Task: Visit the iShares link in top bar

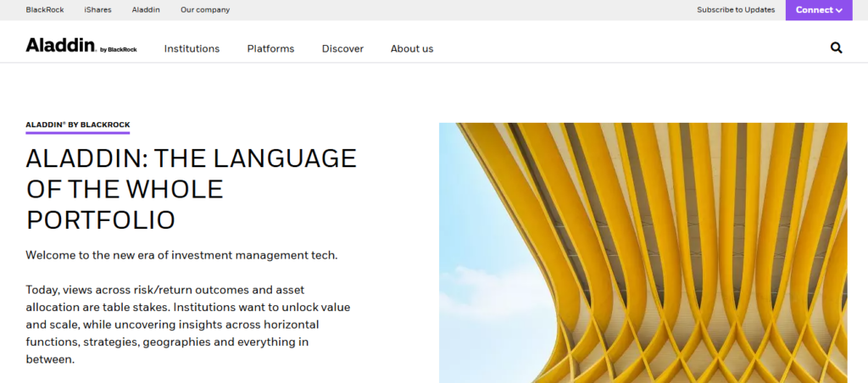Action: click(x=97, y=10)
